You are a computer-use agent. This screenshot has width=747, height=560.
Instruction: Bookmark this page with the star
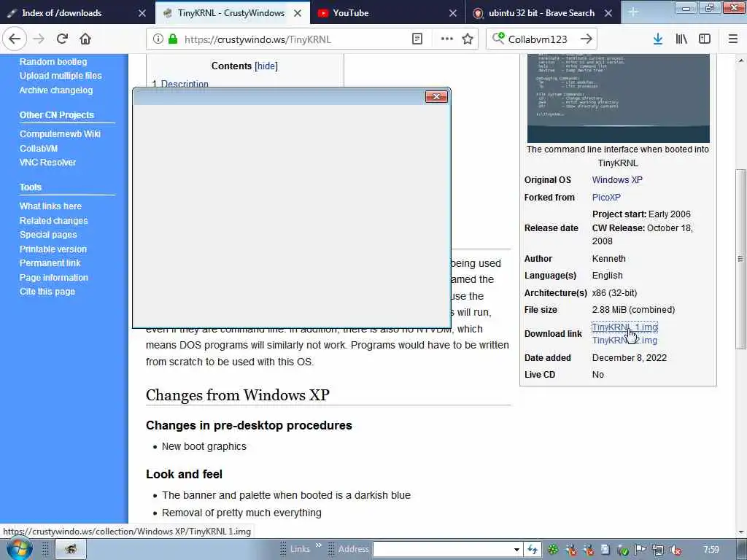point(468,39)
